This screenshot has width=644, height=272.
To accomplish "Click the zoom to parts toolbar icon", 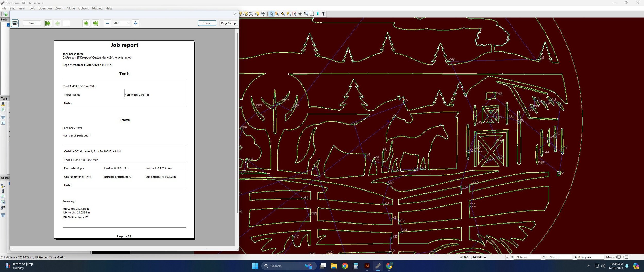I will point(245,14).
